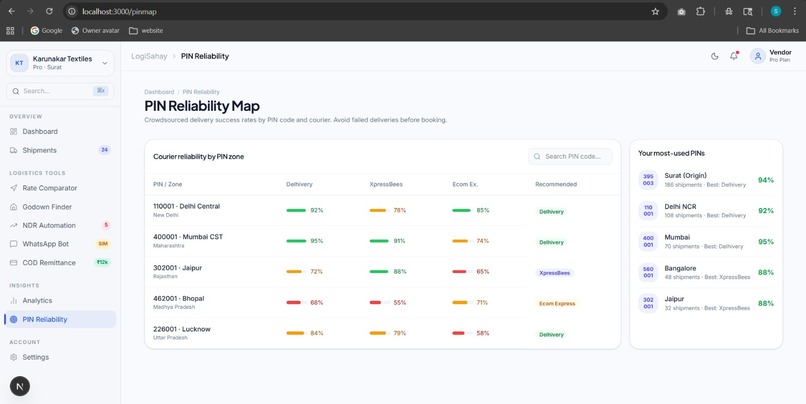Image resolution: width=806 pixels, height=404 pixels.
Task: Bookmark this page with the star icon
Action: (655, 11)
